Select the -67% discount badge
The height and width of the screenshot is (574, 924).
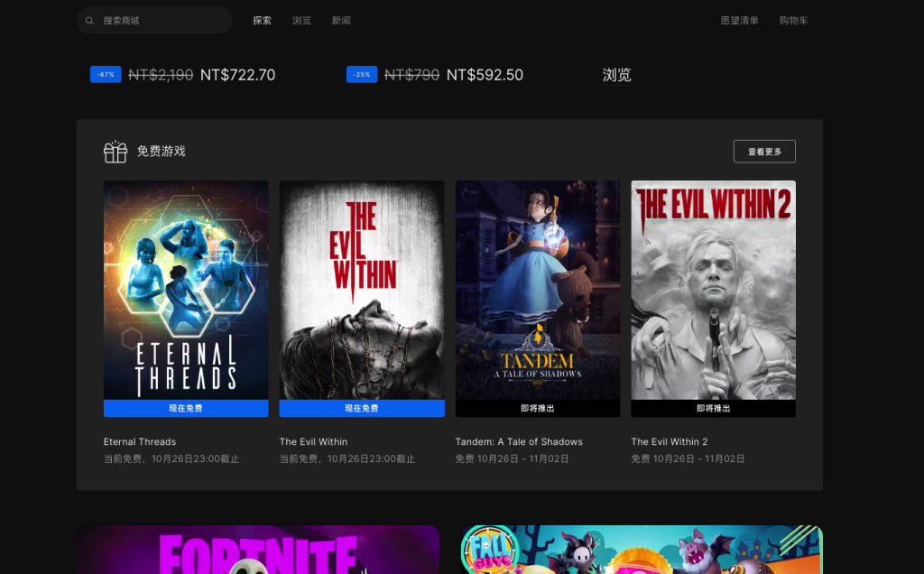[x=106, y=74]
